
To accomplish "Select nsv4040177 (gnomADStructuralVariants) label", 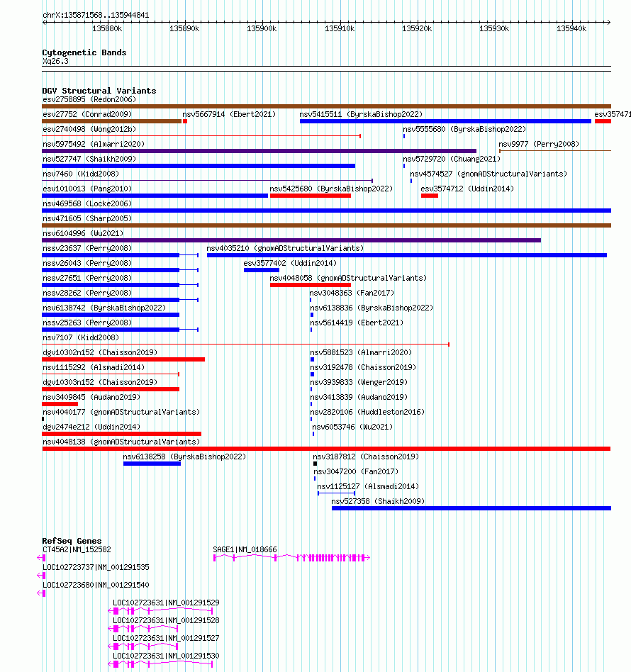I will pos(121,413).
